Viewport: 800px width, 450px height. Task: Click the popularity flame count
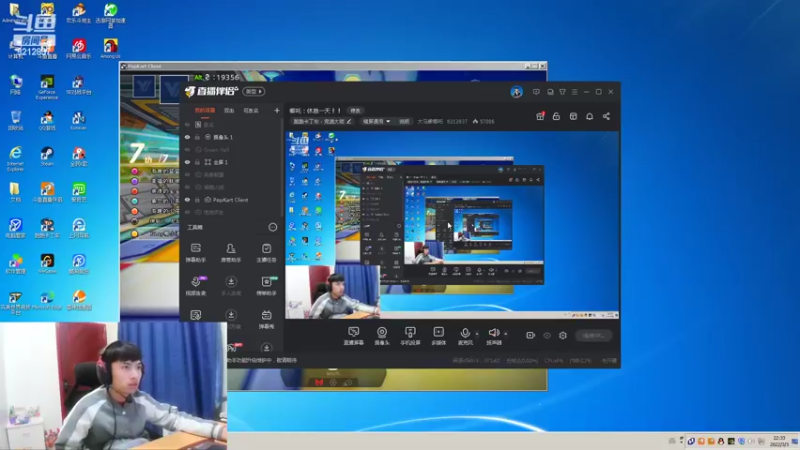click(x=484, y=121)
